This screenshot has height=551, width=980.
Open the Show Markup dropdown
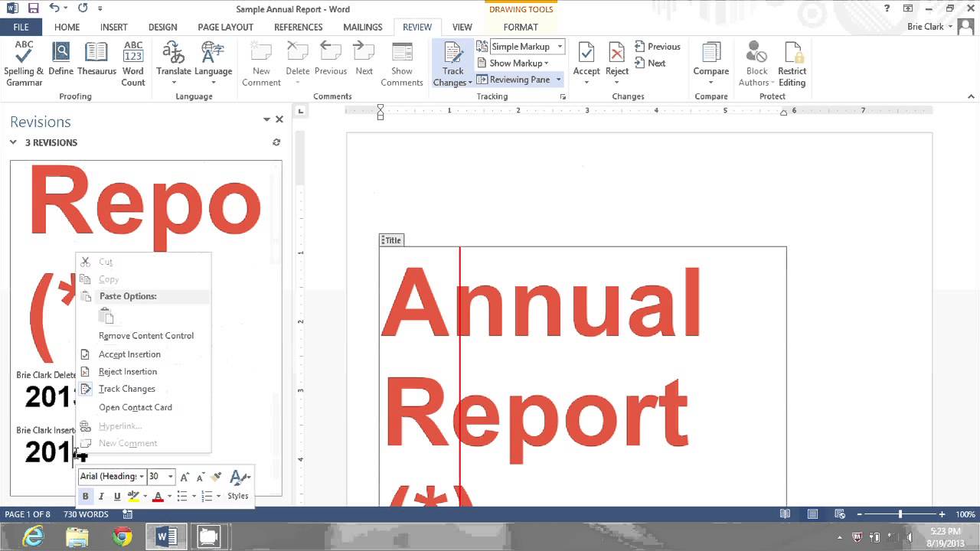click(513, 64)
